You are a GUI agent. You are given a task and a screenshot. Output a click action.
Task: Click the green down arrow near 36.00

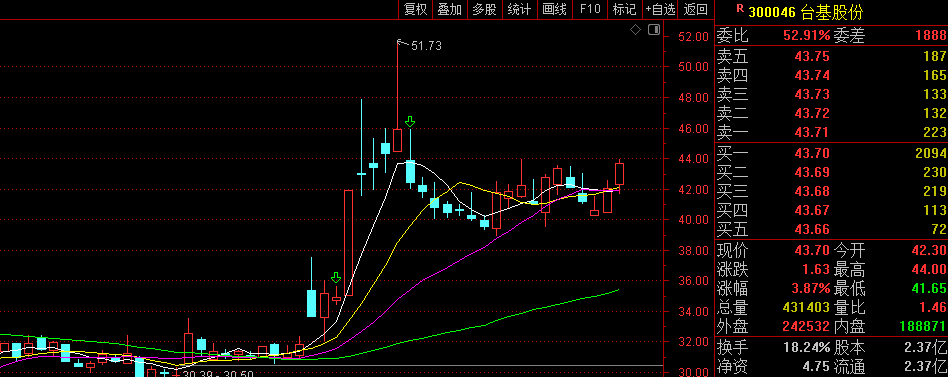pyautogui.click(x=336, y=277)
